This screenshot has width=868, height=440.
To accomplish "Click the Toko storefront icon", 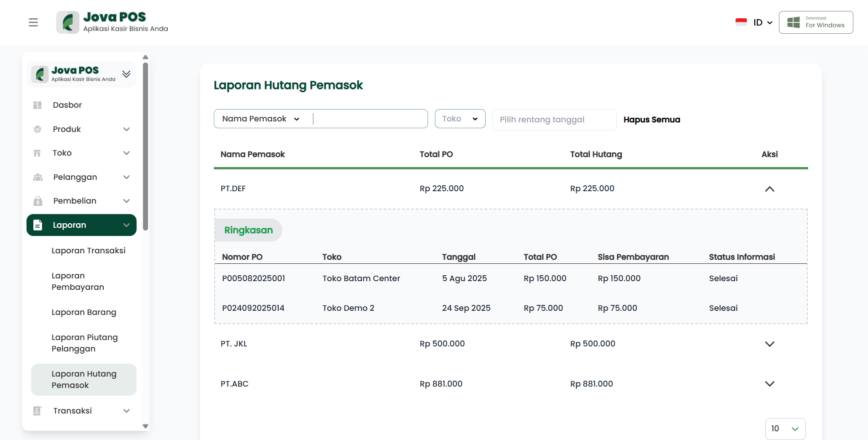I will point(37,153).
